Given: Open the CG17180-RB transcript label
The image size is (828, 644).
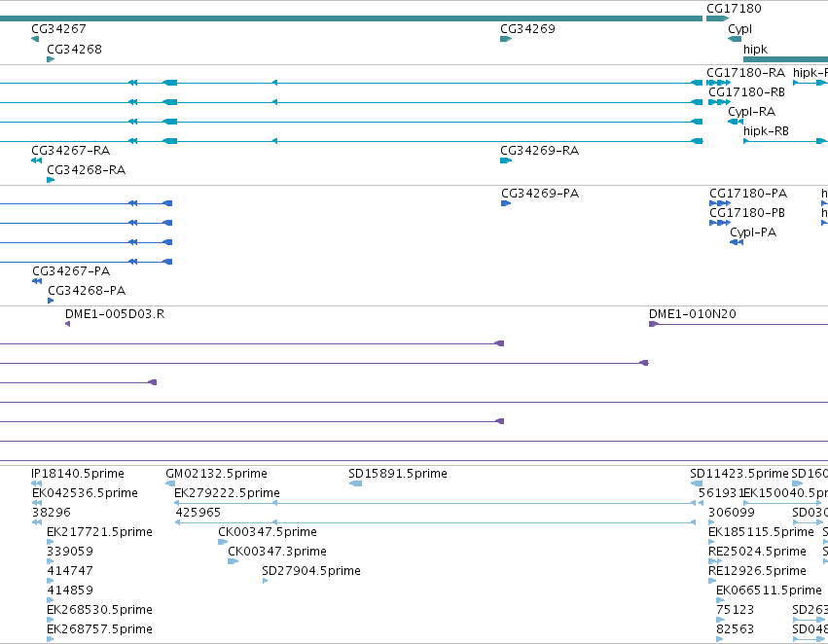Looking at the screenshot, I should click(746, 91).
